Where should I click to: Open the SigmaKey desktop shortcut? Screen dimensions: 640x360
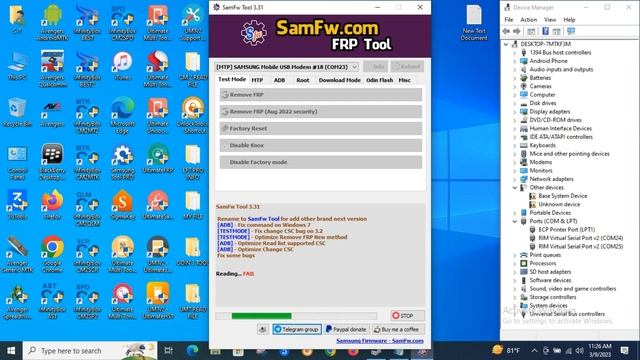[x=122, y=204]
